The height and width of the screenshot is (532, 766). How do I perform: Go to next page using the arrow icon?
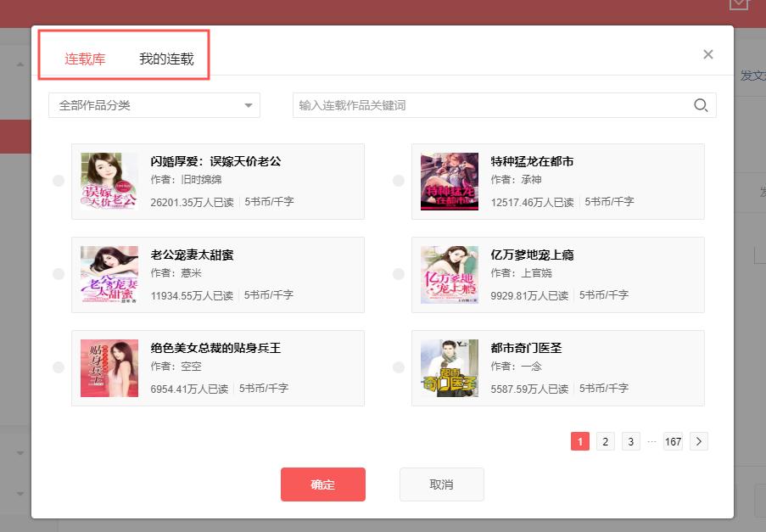click(698, 441)
